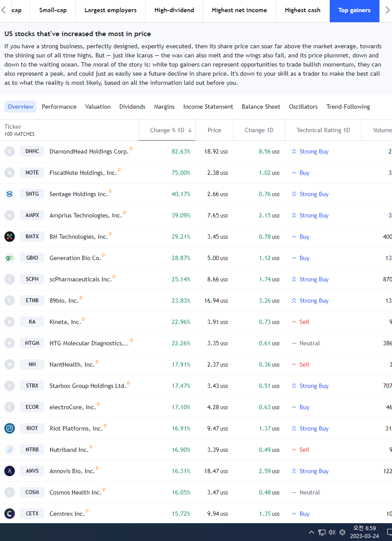Click the 16.94 USD price for ETNB
This screenshot has width=392, height=541.
[216, 301]
